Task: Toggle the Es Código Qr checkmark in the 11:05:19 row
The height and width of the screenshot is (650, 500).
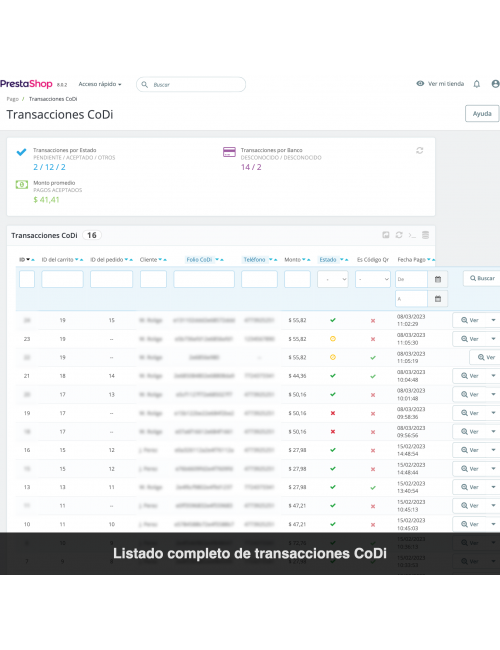Action: point(373,358)
